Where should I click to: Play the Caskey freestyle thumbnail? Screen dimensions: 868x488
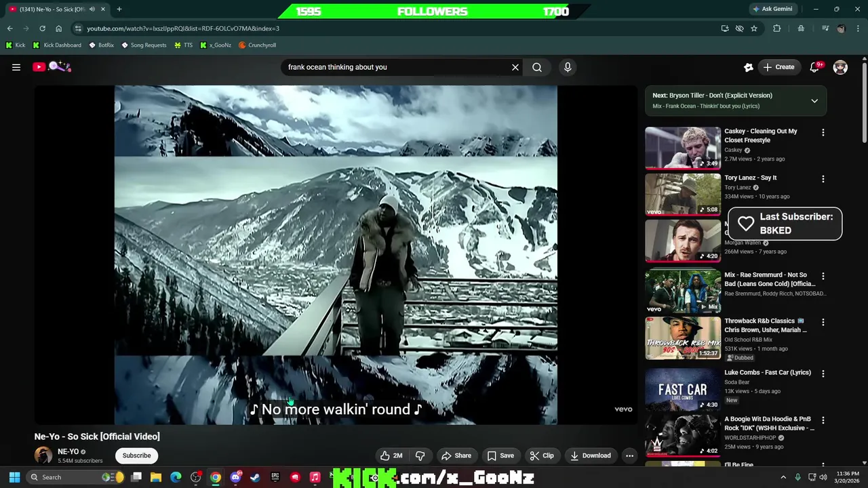pos(683,148)
